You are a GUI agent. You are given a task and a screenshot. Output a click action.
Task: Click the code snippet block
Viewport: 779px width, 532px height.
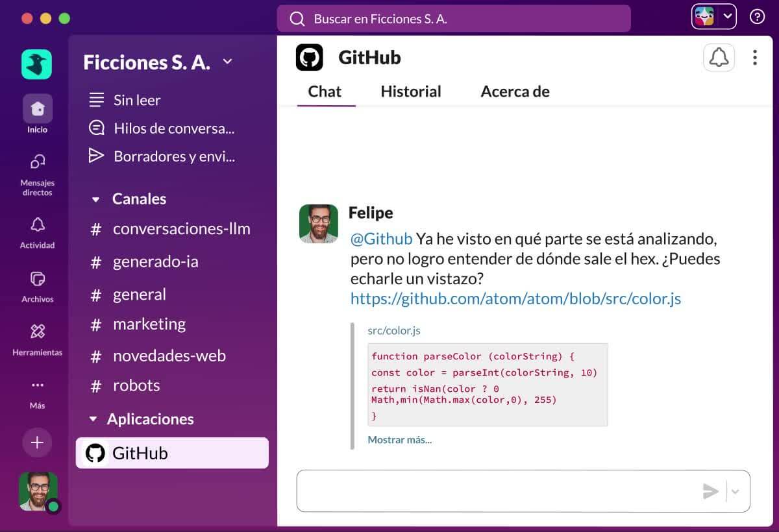(488, 385)
